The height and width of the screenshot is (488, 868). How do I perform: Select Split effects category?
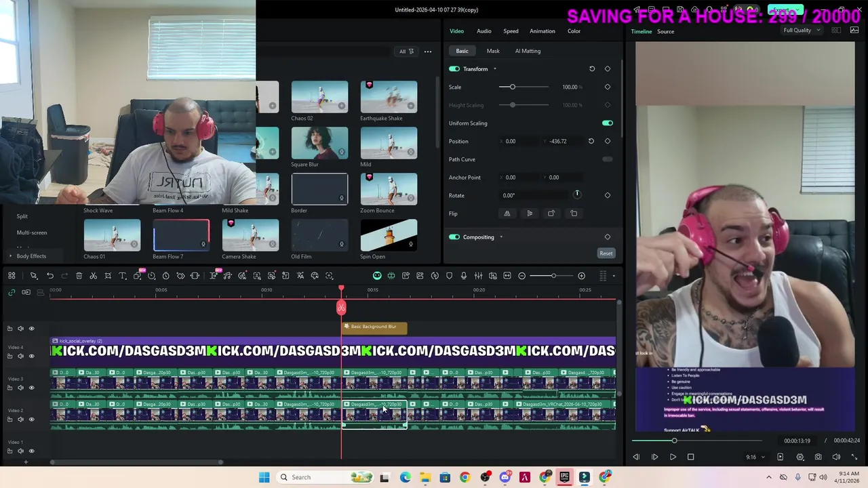point(22,216)
